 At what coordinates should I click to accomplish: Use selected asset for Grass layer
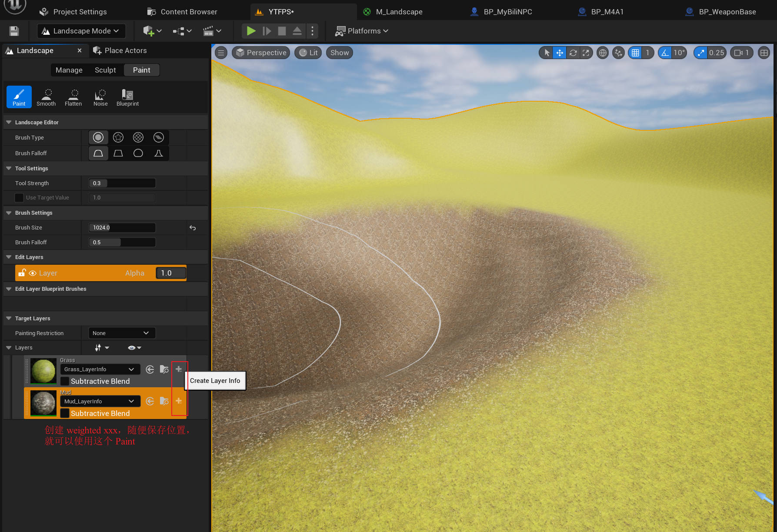(x=150, y=369)
